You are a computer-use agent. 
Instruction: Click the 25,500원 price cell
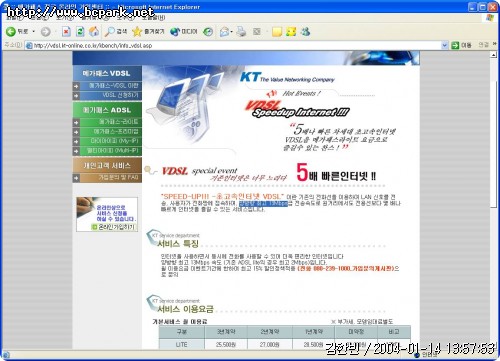click(226, 344)
